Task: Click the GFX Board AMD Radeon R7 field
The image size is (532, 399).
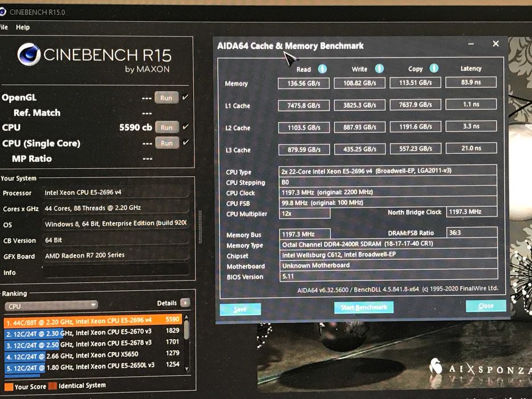Action: coord(115,255)
